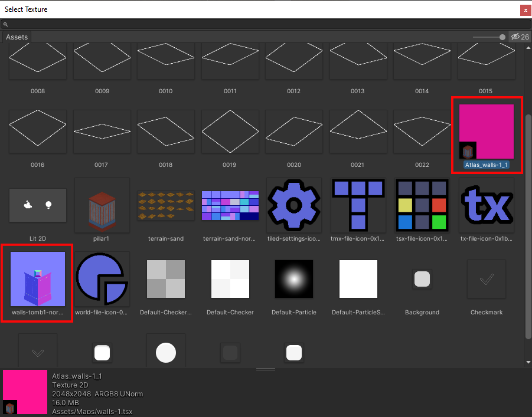Pick the world-file icon texture

pyautogui.click(x=102, y=279)
